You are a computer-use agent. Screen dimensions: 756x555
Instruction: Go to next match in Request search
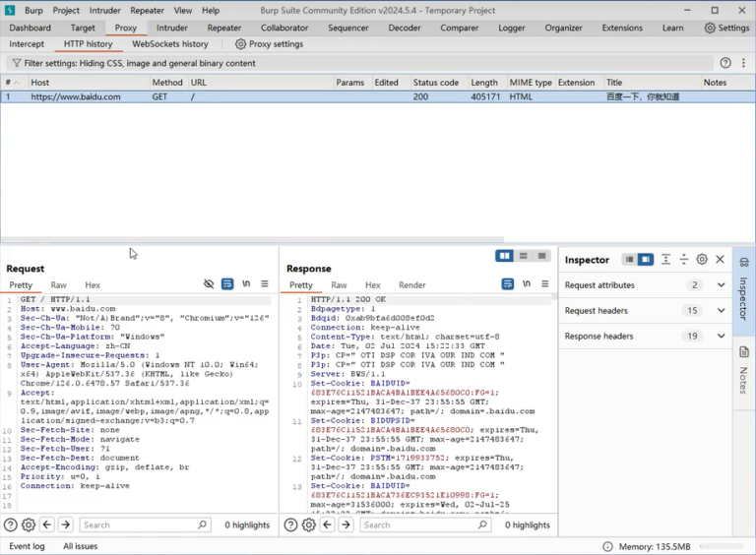click(x=66, y=524)
